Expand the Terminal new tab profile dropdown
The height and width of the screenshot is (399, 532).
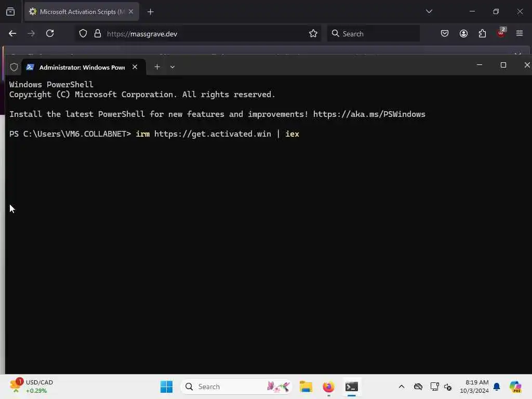[x=172, y=67]
